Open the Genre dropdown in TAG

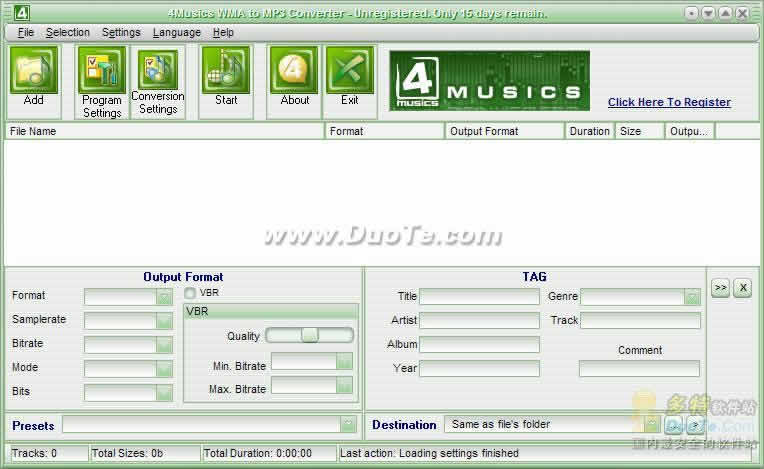coord(692,297)
